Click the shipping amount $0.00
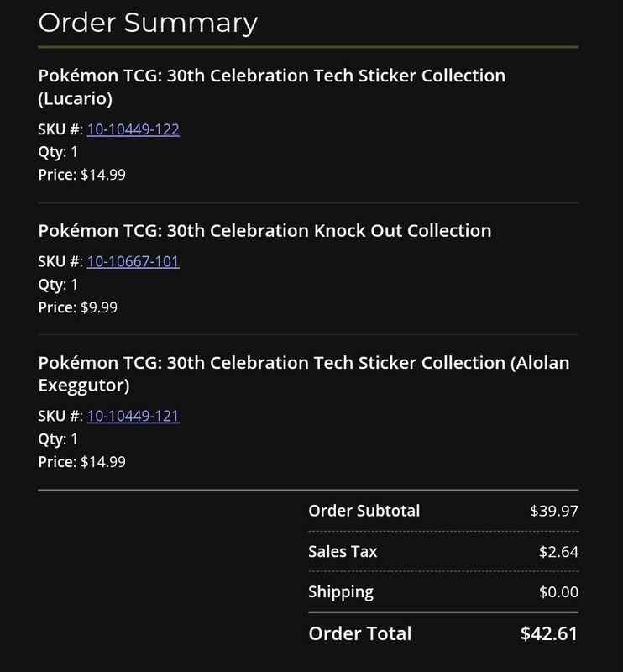Image resolution: width=623 pixels, height=672 pixels. tap(558, 592)
